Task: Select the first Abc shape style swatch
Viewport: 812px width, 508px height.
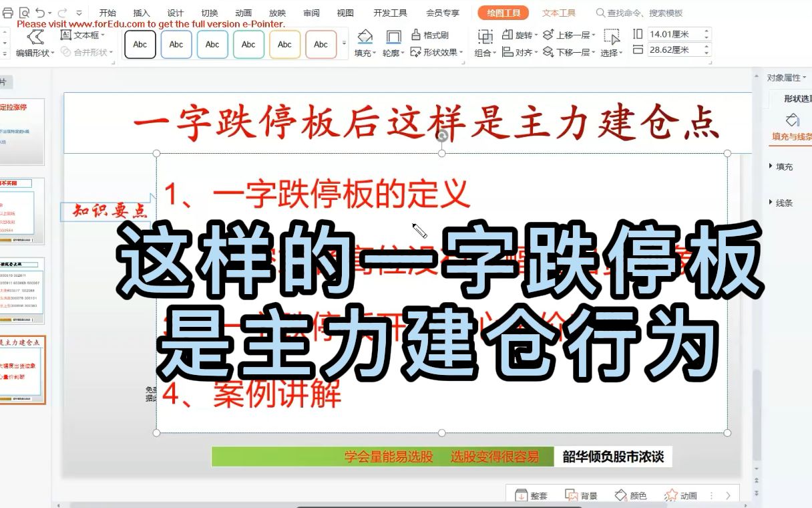Action: pos(140,44)
